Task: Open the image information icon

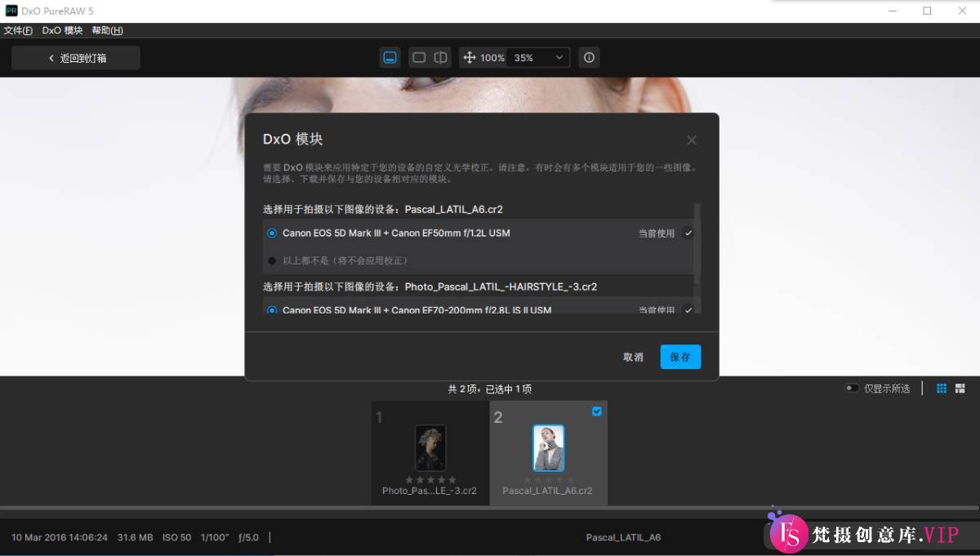Action: [589, 58]
